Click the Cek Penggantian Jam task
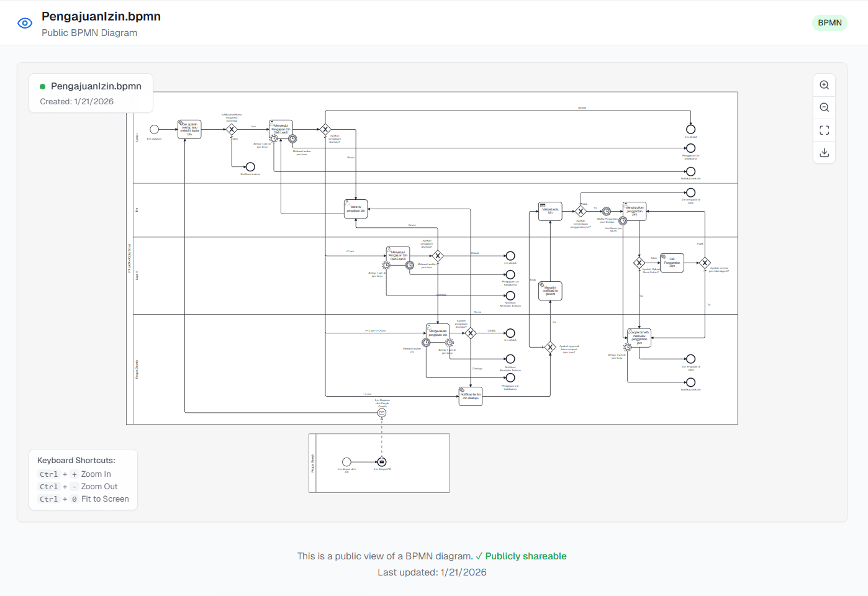Viewport: 868px width, 596px height. pos(671,262)
